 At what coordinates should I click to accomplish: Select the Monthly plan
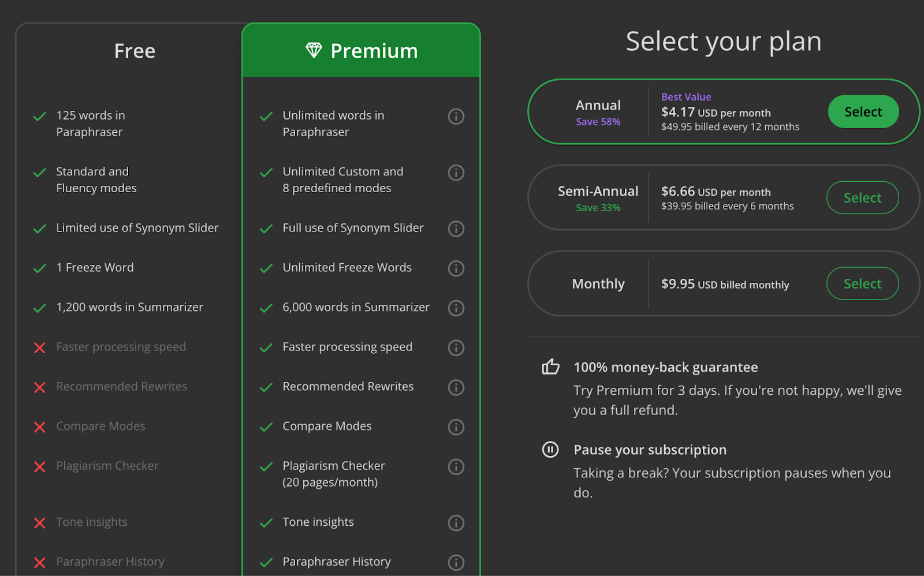coord(862,284)
